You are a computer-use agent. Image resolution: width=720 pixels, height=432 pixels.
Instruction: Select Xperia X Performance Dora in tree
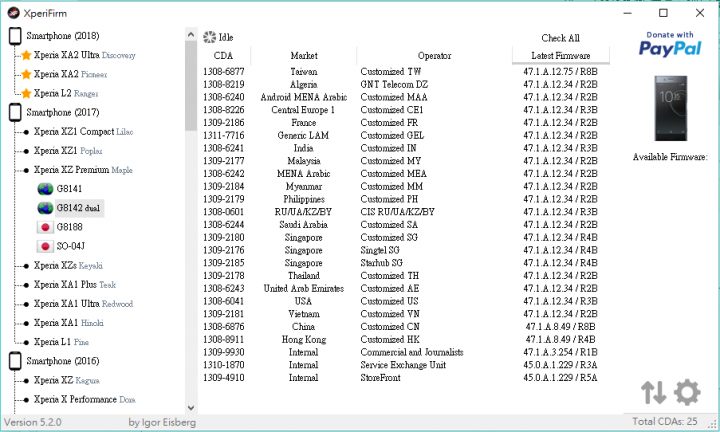click(x=84, y=399)
